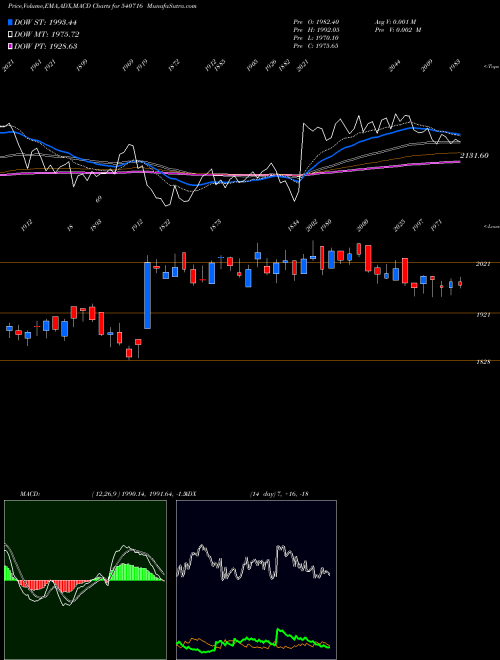This screenshot has height=660, width=500.
Task: Click the white DOW MT legend swatch
Action: coord(10,34)
